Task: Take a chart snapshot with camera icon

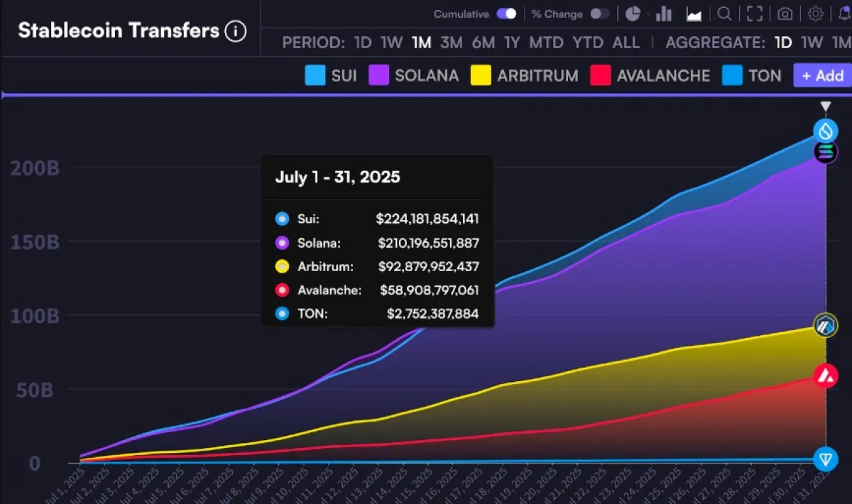Action: pyautogui.click(x=785, y=13)
